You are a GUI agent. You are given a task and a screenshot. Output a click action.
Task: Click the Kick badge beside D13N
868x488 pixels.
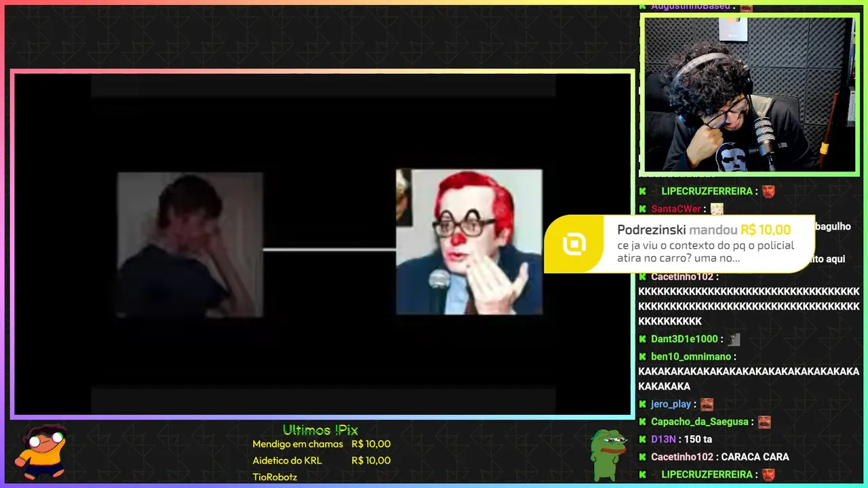click(x=642, y=439)
